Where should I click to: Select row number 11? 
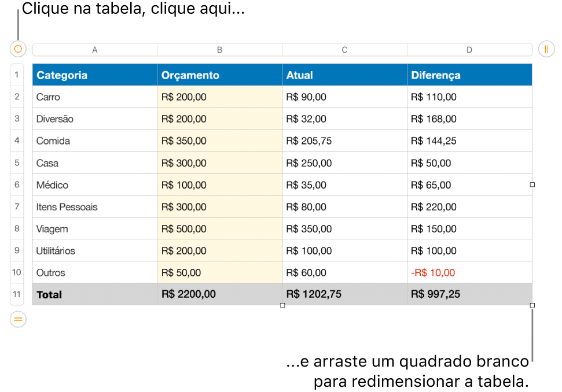pos(17,294)
